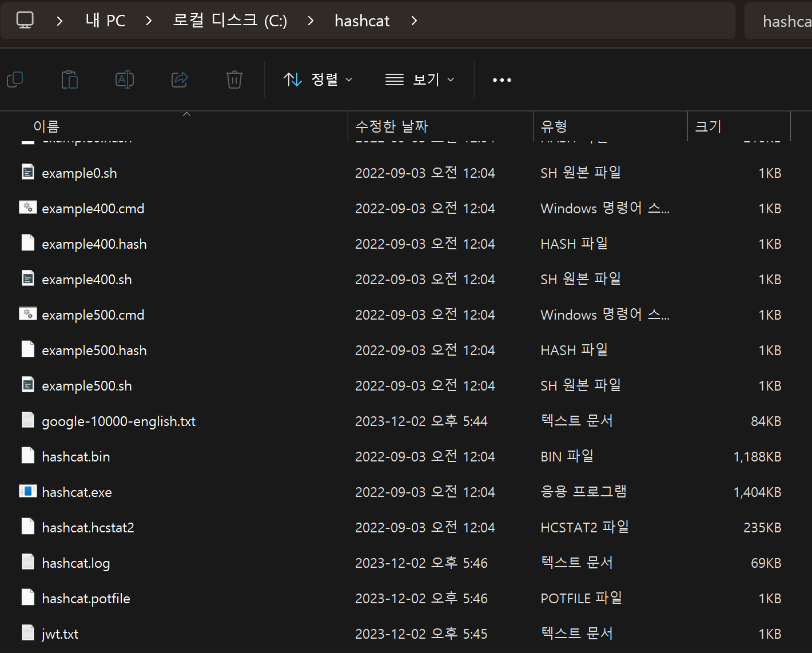Click the Copy icon in toolbar

coord(15,79)
